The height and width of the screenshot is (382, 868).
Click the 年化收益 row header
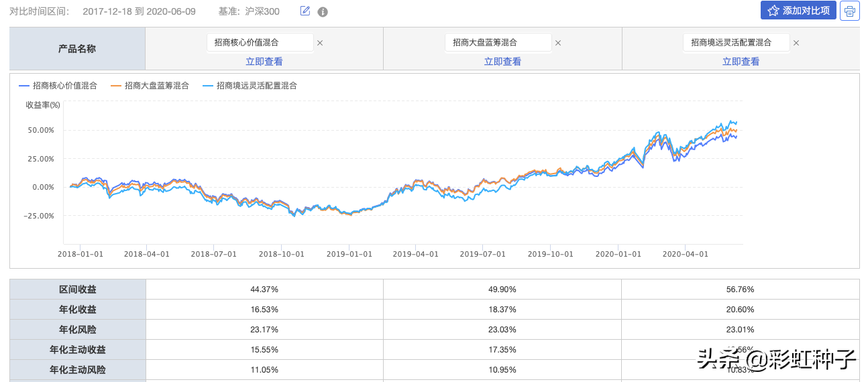tap(78, 310)
